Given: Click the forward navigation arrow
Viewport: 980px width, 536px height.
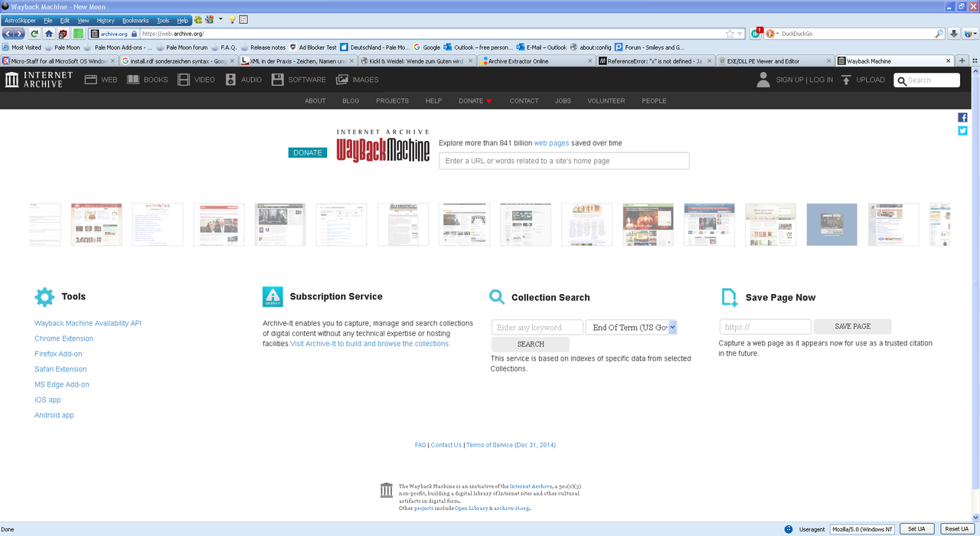Looking at the screenshot, I should pos(19,34).
